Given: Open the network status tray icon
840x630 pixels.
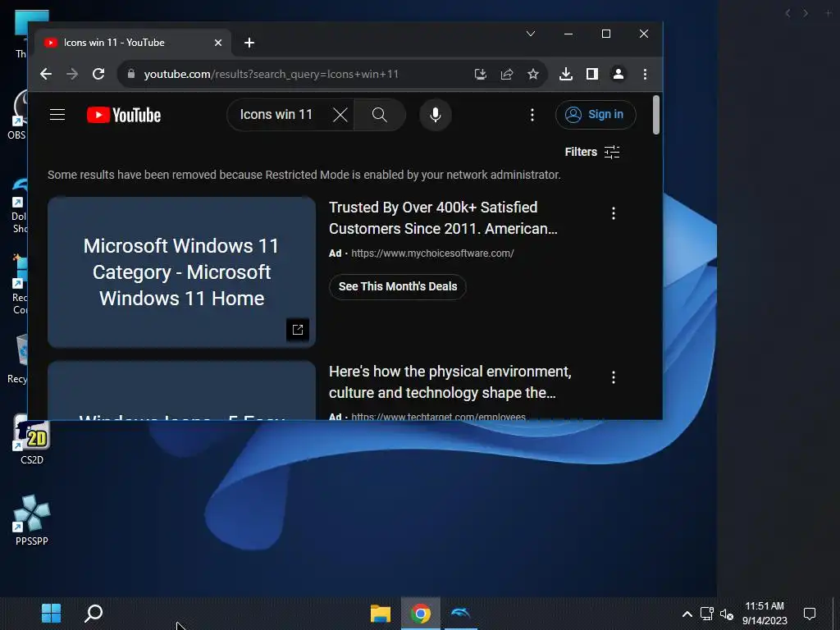Looking at the screenshot, I should point(707,614).
